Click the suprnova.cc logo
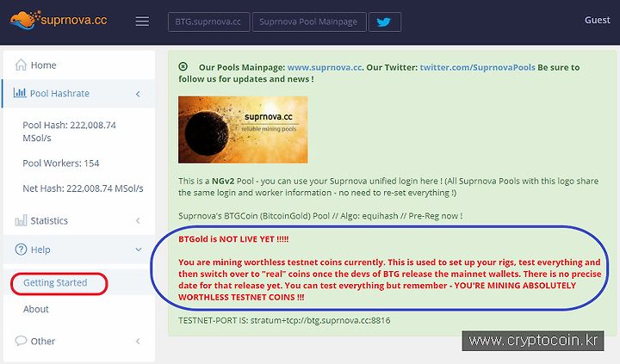The width and height of the screenshot is (620, 364). pyautogui.click(x=59, y=20)
